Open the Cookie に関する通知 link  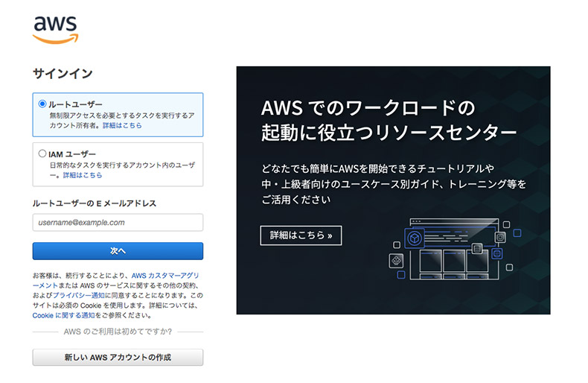63,315
